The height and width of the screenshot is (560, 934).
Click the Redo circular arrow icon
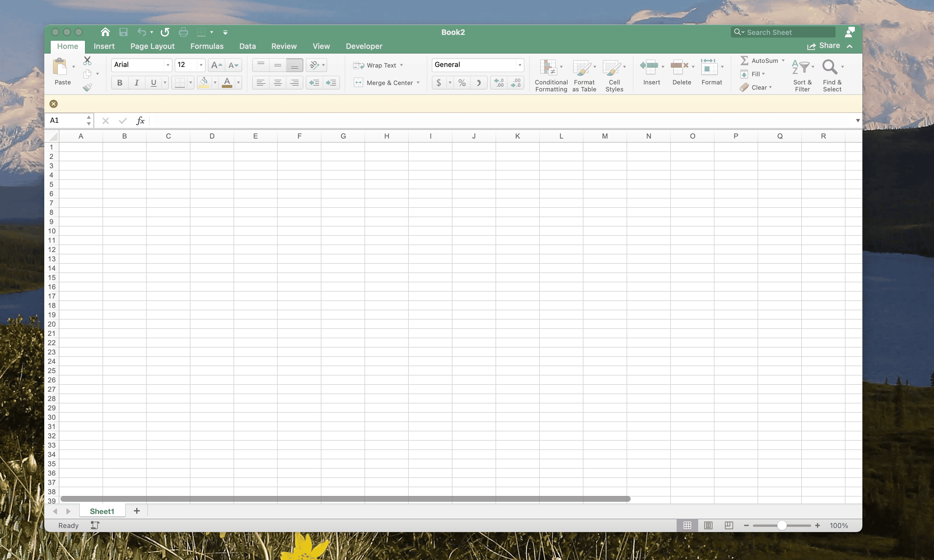coord(165,32)
